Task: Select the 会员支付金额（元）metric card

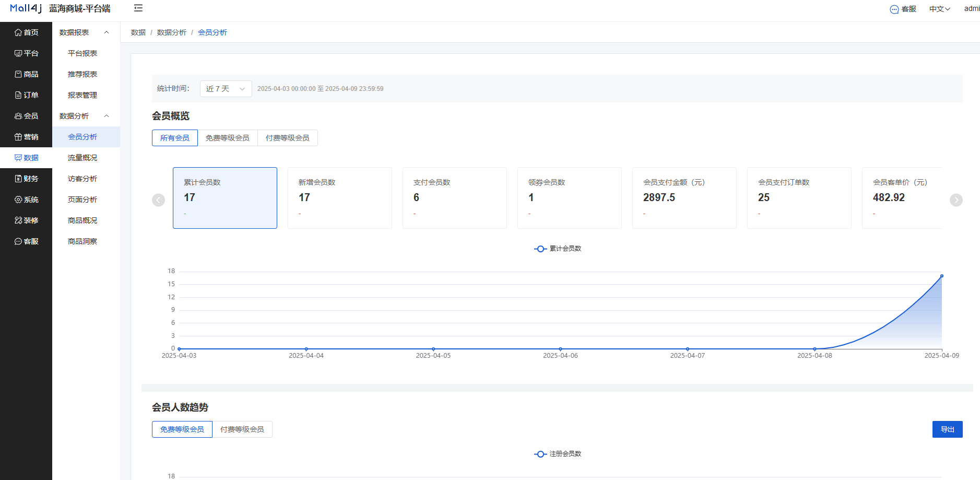Action: pyautogui.click(x=684, y=198)
